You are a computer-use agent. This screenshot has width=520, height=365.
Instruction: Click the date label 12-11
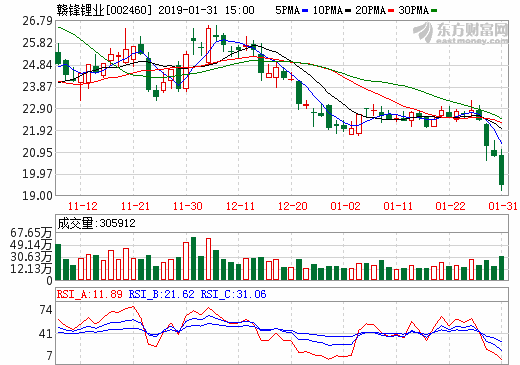pyautogui.click(x=240, y=206)
